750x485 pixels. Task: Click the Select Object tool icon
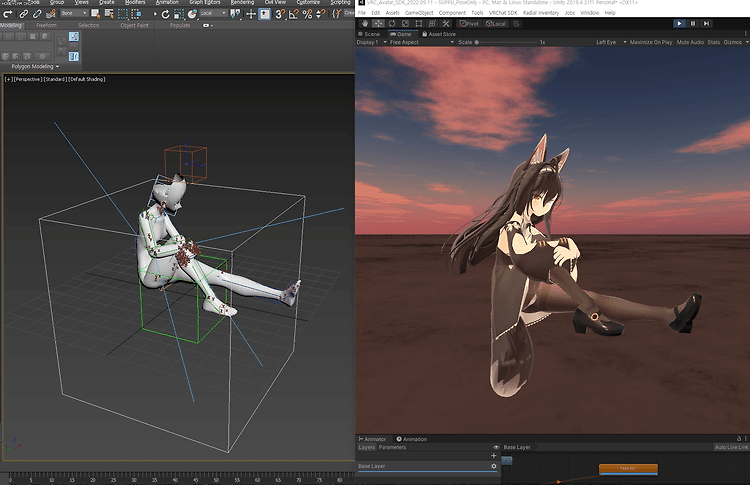coord(96,14)
